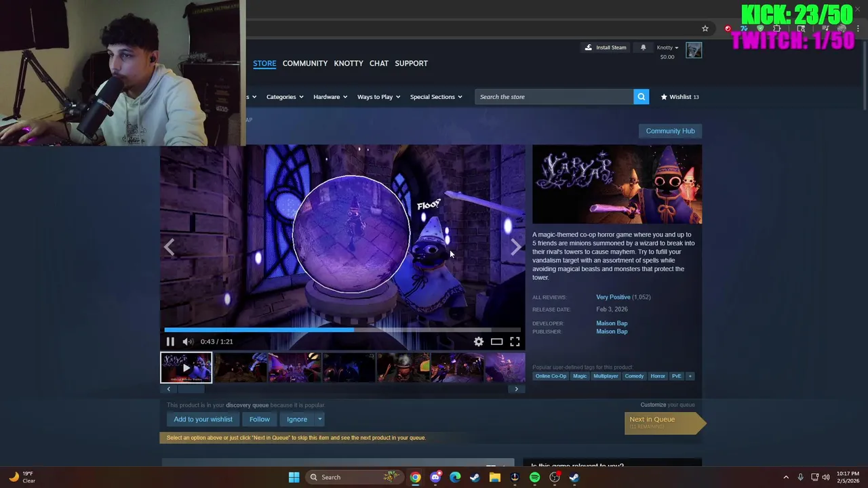
Task: Click the Install Steam button
Action: pyautogui.click(x=606, y=47)
